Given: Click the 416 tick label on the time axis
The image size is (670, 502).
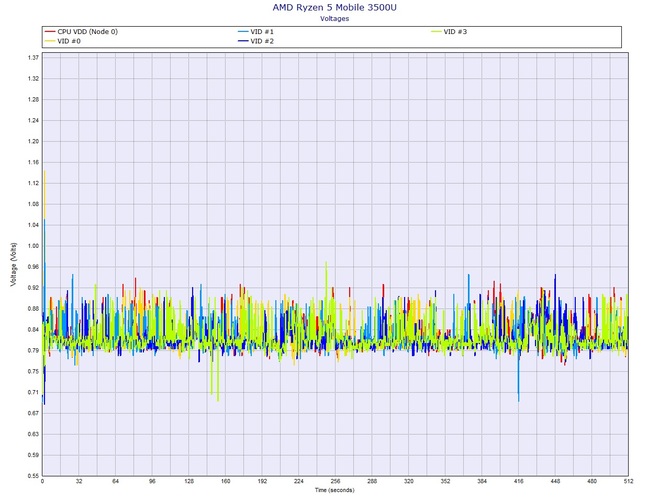Looking at the screenshot, I should point(518,481).
